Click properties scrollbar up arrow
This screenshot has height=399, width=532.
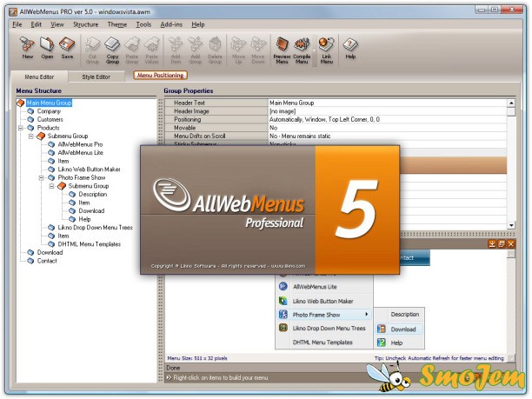pos(511,103)
